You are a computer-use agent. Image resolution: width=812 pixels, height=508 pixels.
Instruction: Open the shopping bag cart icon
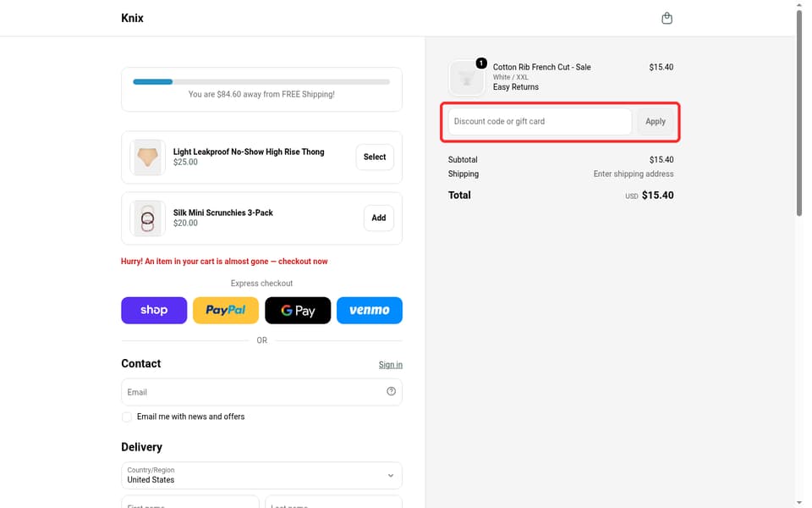tap(667, 18)
